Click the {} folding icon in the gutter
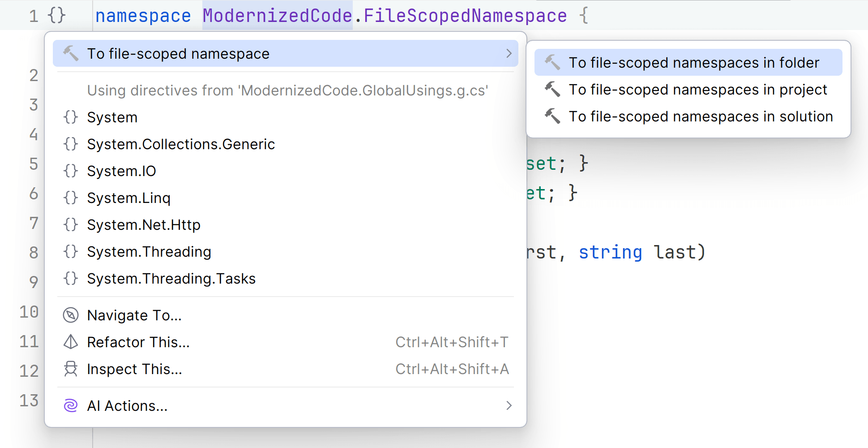Viewport: 868px width, 448px height. point(56,15)
